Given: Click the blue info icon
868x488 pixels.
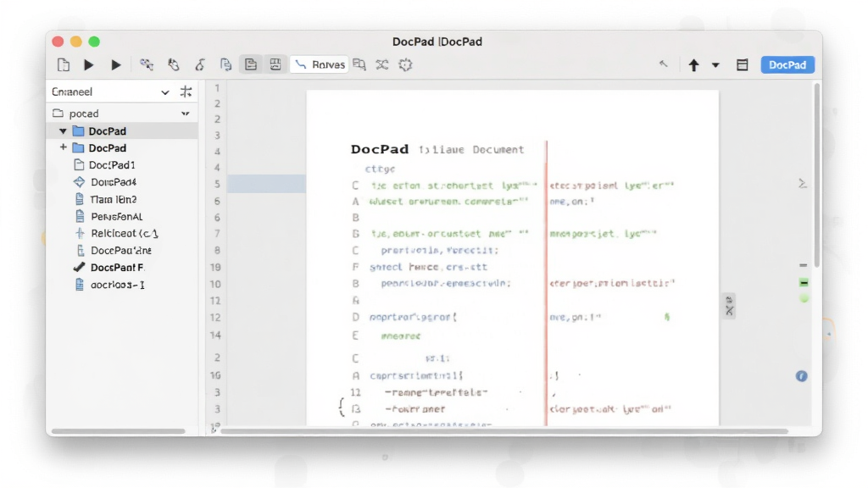Looking at the screenshot, I should click(802, 376).
